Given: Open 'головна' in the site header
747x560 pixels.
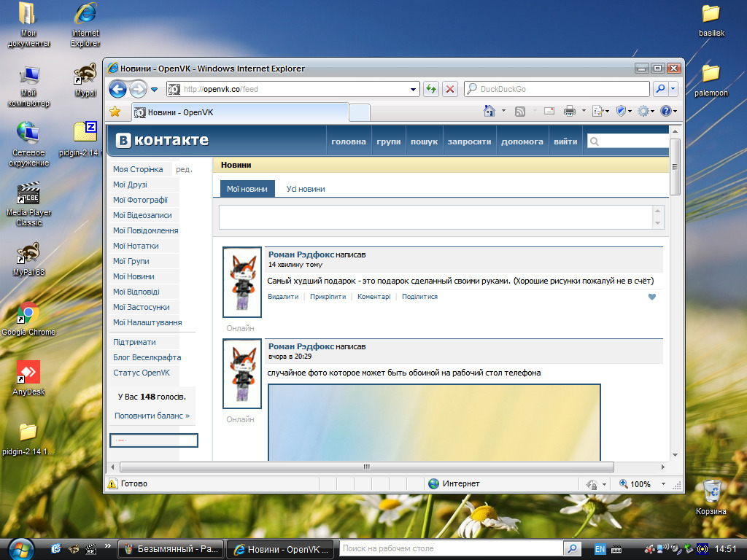Looking at the screenshot, I should [x=349, y=141].
